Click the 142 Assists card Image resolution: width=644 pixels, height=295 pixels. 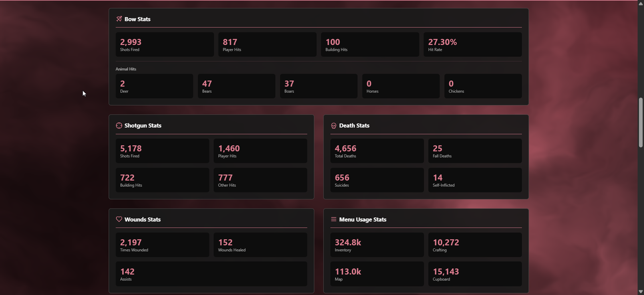211,274
